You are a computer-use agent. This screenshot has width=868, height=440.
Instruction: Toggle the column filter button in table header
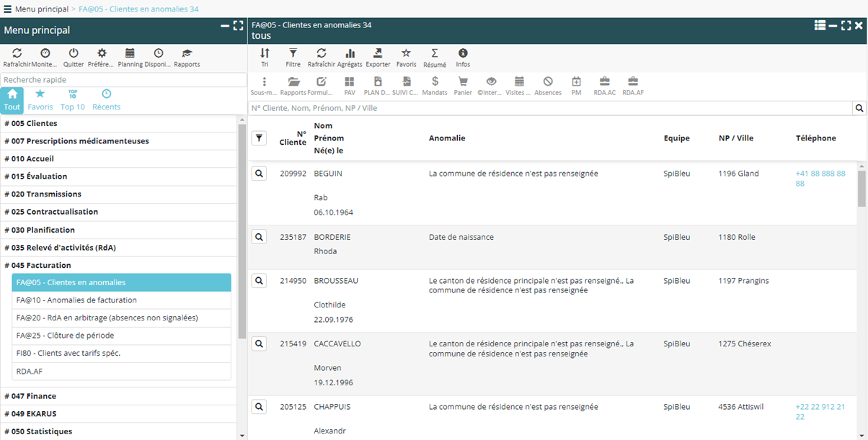(260, 138)
